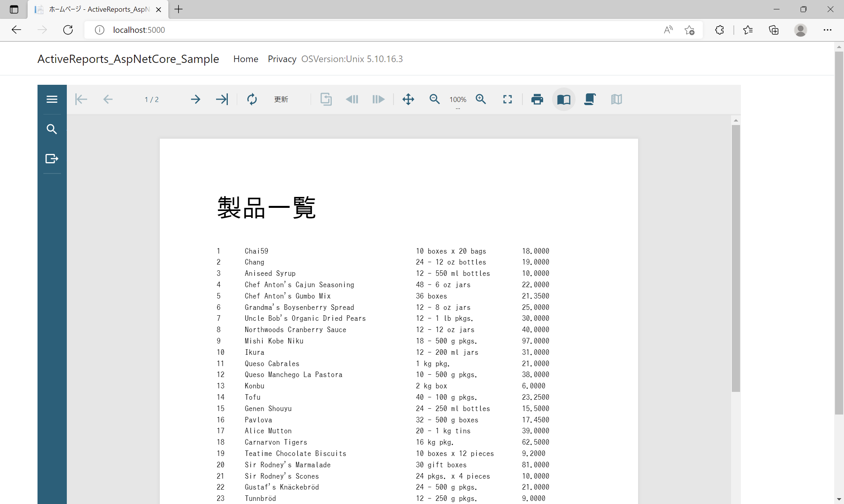The image size is (844, 504).
Task: Switch to continuous page view
Action: click(x=590, y=99)
